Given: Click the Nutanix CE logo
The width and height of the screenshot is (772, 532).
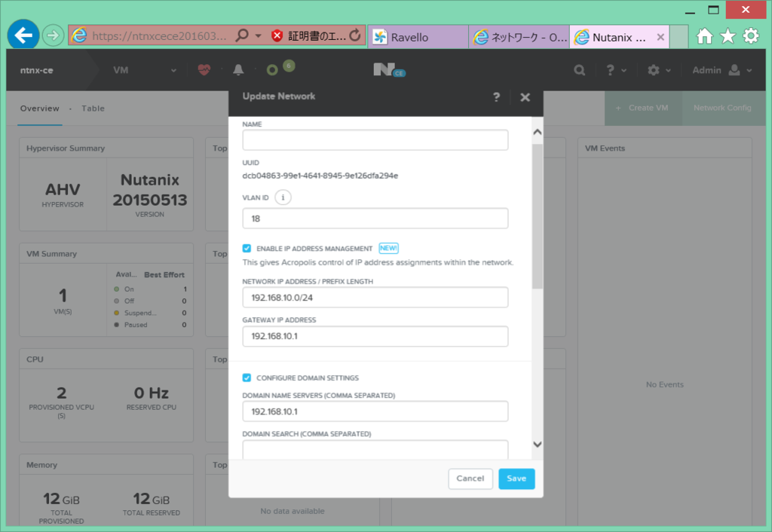Looking at the screenshot, I should point(388,70).
